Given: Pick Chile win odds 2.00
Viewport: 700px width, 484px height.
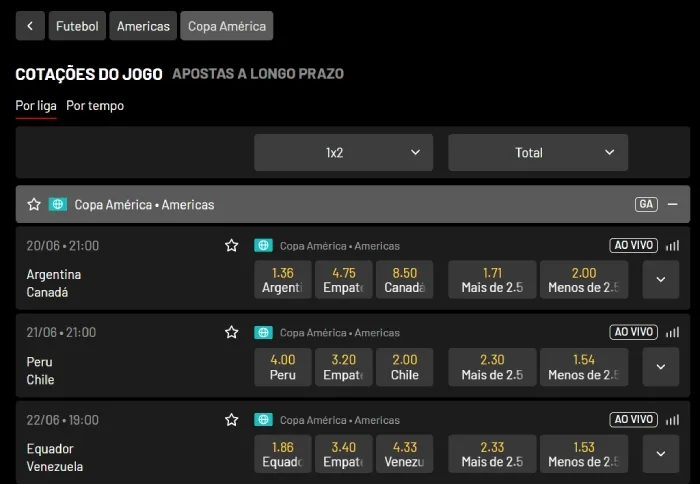Looking at the screenshot, I should coord(404,367).
